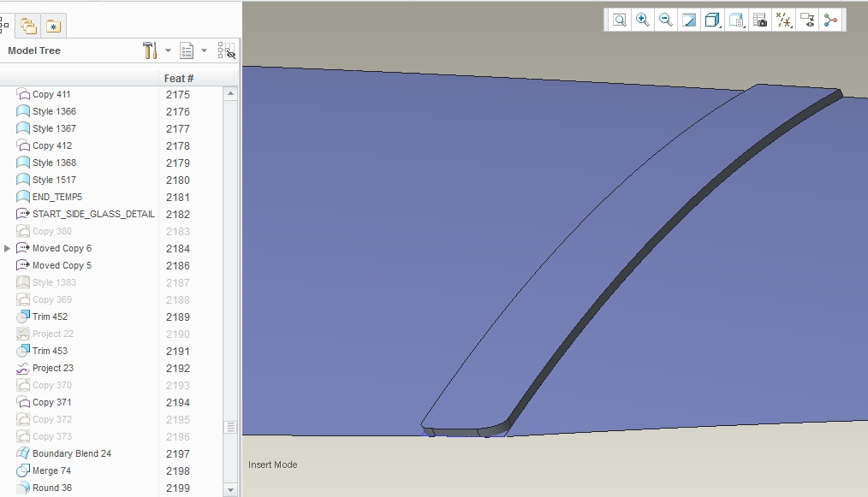
Task: Click the Insert Mode label
Action: point(272,464)
